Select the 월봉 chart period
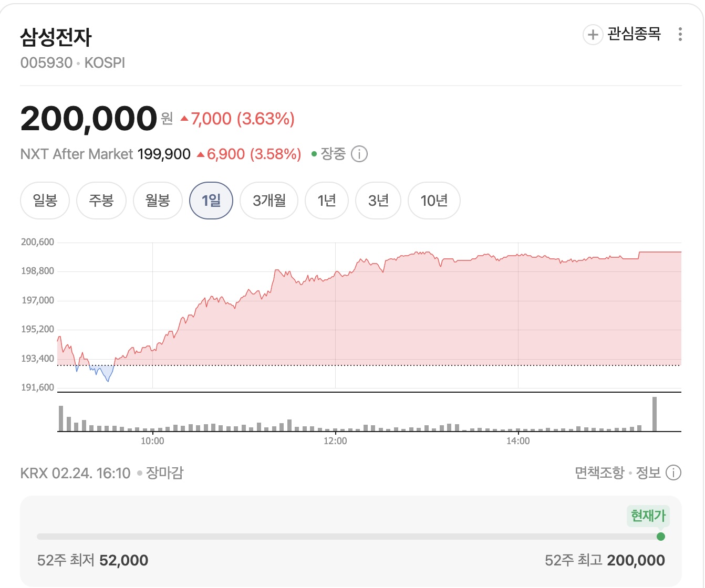 [x=158, y=201]
